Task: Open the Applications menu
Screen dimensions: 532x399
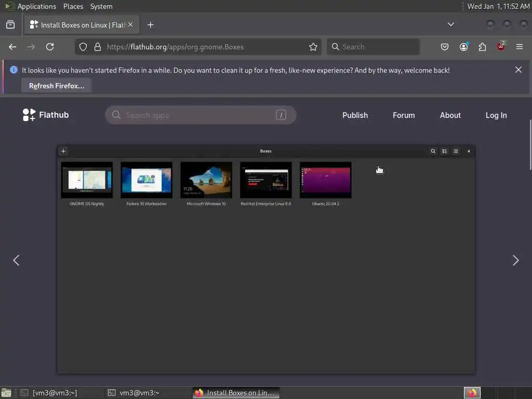Action: pos(37,6)
